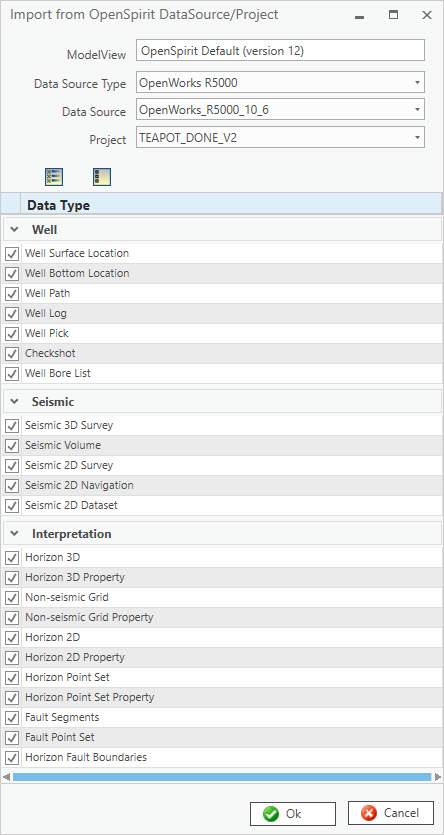This screenshot has height=835, width=444.
Task: Click the deselect-all list icon
Action: pos(102,176)
